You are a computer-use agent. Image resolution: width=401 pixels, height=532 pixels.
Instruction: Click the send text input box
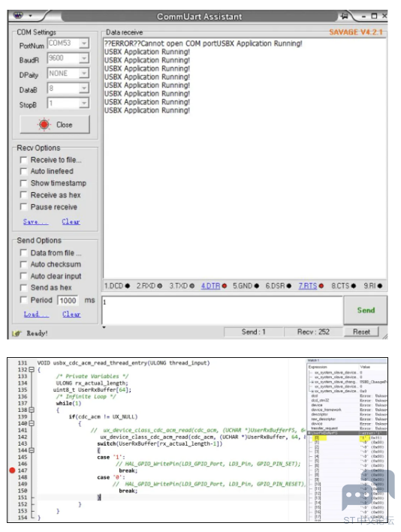click(x=222, y=310)
